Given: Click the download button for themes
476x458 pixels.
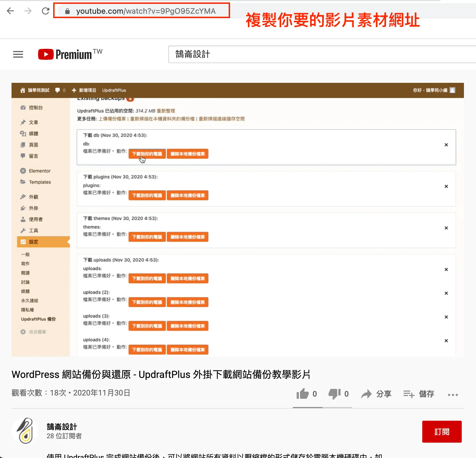Looking at the screenshot, I should pos(147,237).
